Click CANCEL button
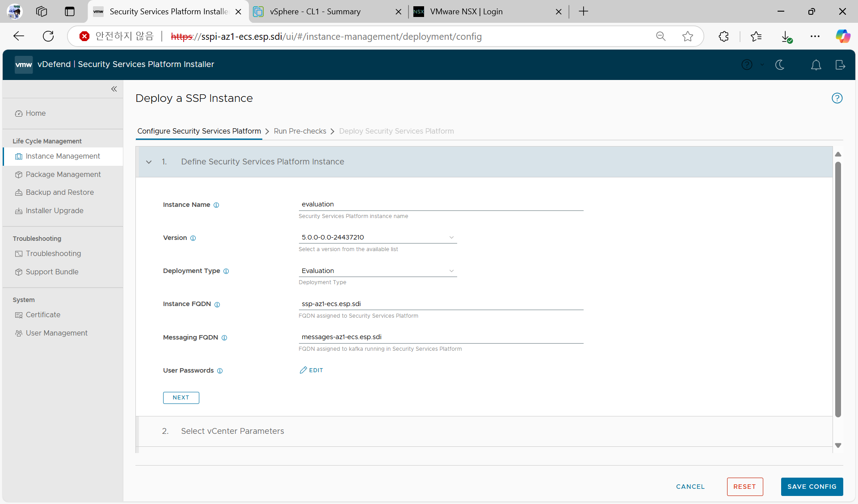Screen dimensions: 858x504 click(x=690, y=487)
